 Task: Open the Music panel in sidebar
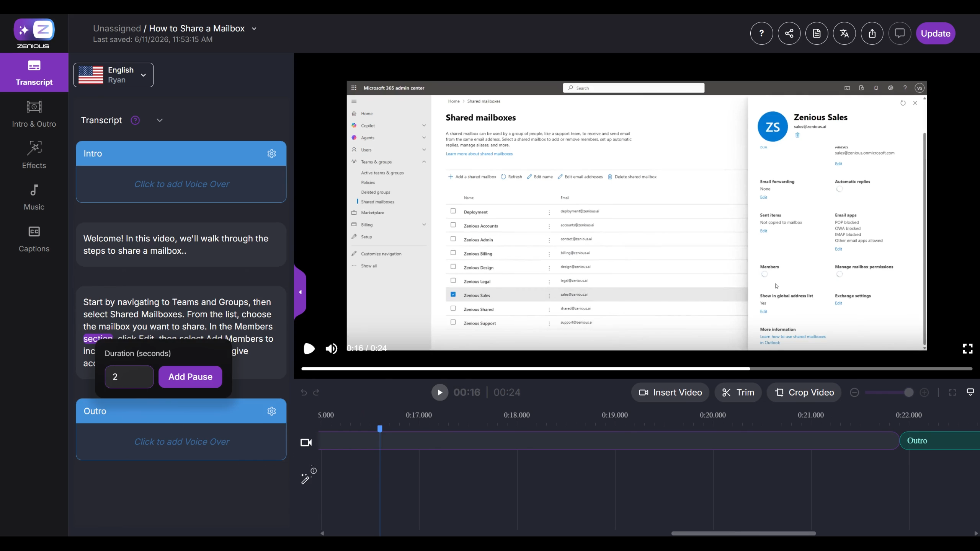point(34,197)
